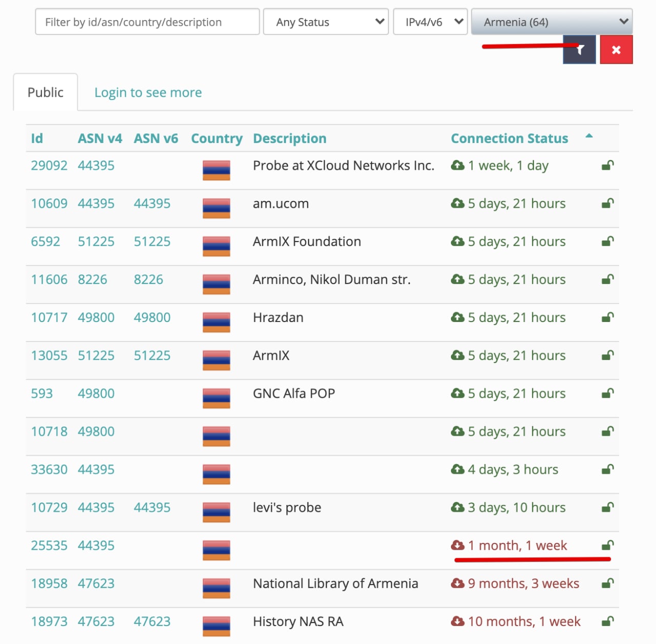Open ASN v4 44395 in row 29092
The image size is (656, 644).
pos(96,166)
